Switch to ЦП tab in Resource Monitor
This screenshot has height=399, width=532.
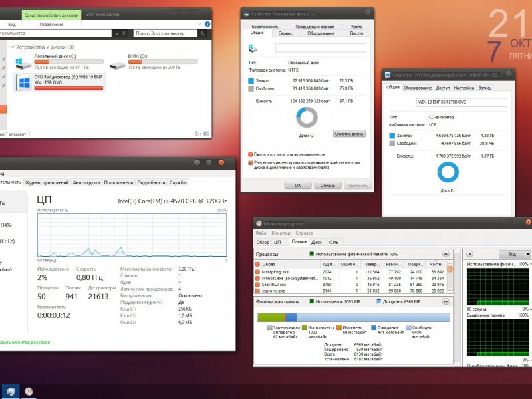click(x=277, y=242)
